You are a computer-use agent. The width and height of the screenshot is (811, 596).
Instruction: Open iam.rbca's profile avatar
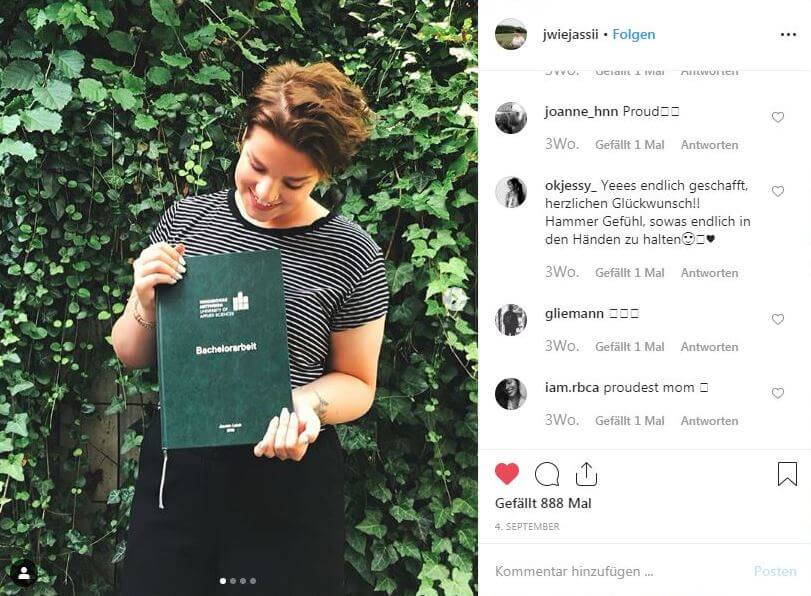click(x=510, y=394)
